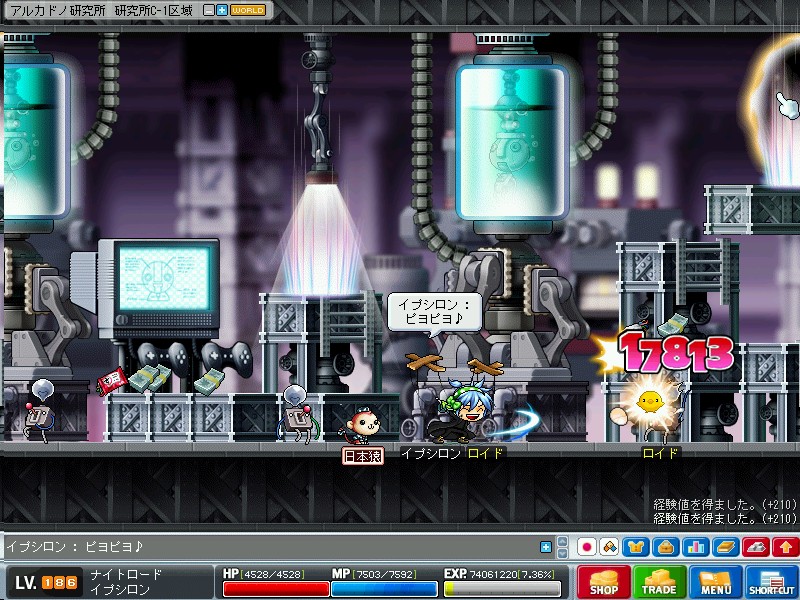The width and height of the screenshot is (800, 600).
Task: Click the red up-arrow quick slot icon
Action: 786,547
